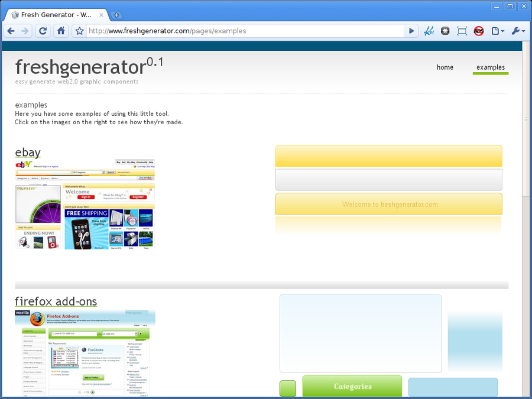532x399 pixels.
Task: Open the ebay example heading link
Action: tap(28, 153)
